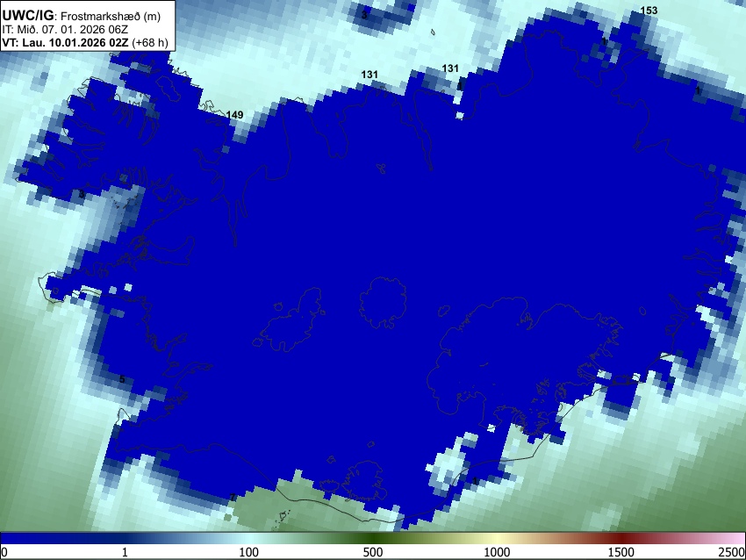Click the 100 tick label on the color scale

[x=248, y=552]
